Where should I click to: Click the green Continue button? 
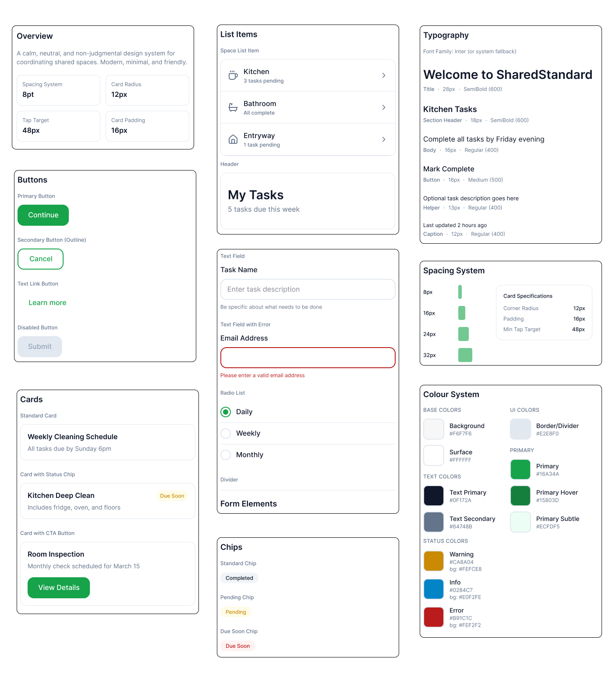click(43, 215)
